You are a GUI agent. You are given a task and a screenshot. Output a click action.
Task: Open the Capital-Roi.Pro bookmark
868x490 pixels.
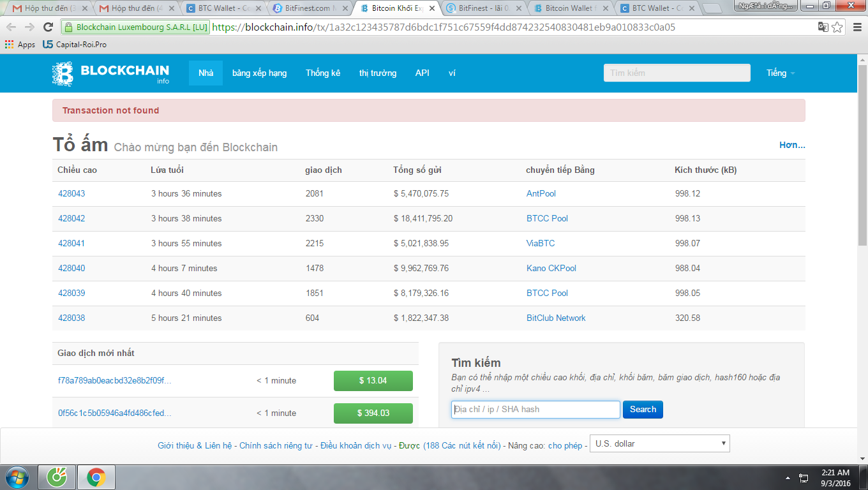pos(75,45)
